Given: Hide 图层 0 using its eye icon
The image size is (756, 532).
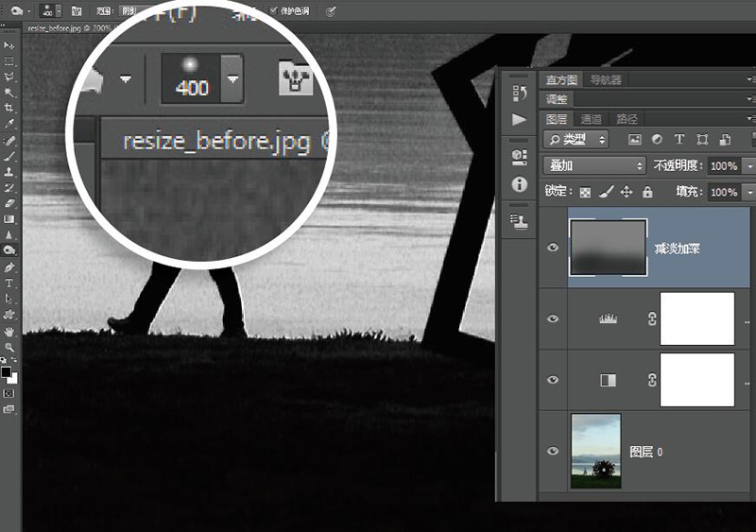Looking at the screenshot, I should (554, 452).
